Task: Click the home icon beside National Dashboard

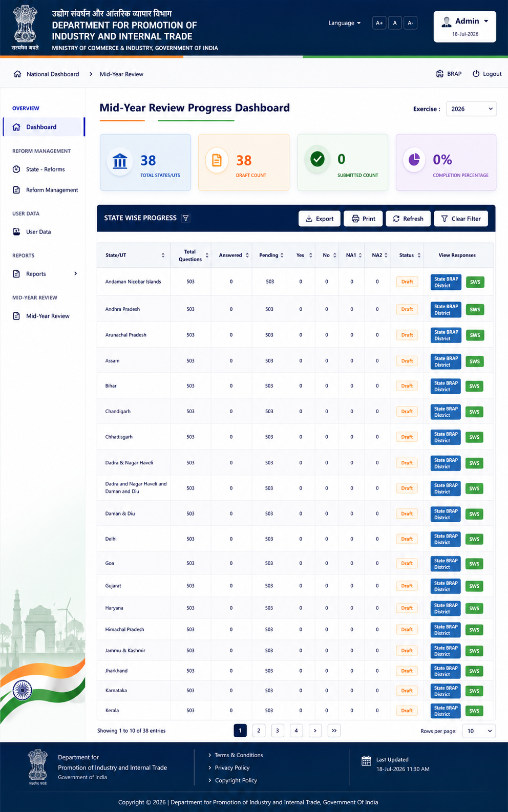Action: click(x=17, y=74)
